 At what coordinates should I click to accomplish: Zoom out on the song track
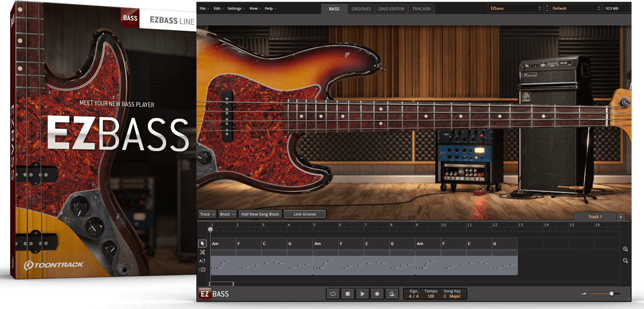pos(625,260)
